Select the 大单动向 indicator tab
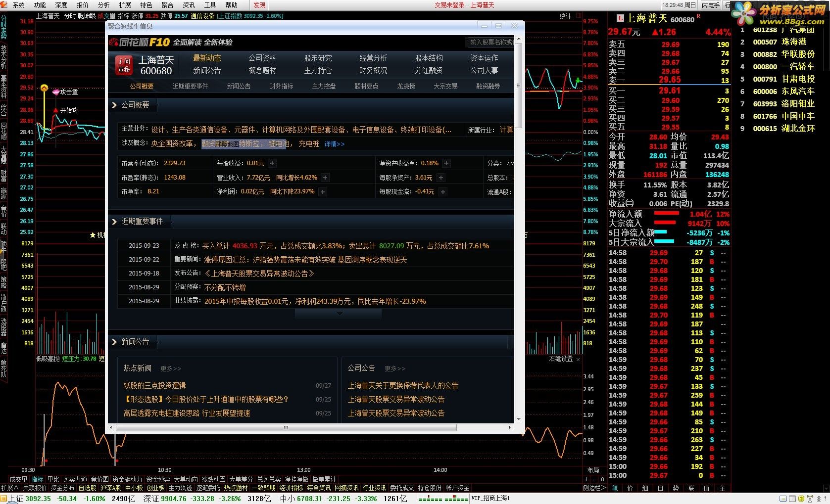The image size is (830, 504). coord(186,479)
